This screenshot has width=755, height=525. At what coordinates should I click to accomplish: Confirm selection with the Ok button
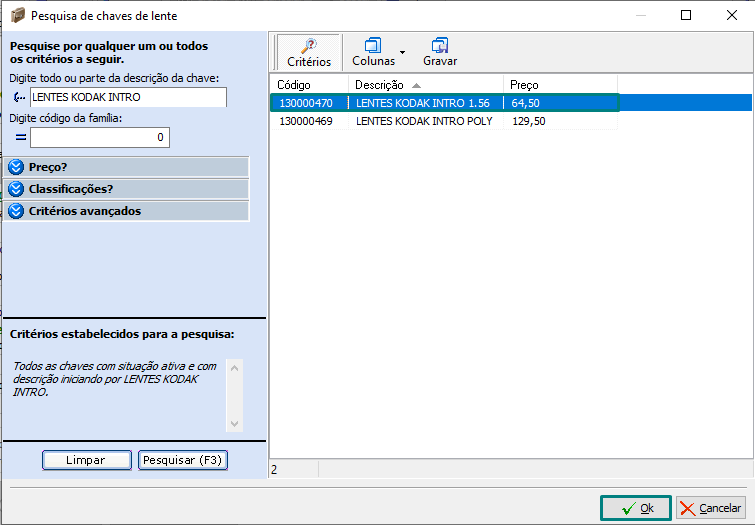pyautogui.click(x=636, y=508)
